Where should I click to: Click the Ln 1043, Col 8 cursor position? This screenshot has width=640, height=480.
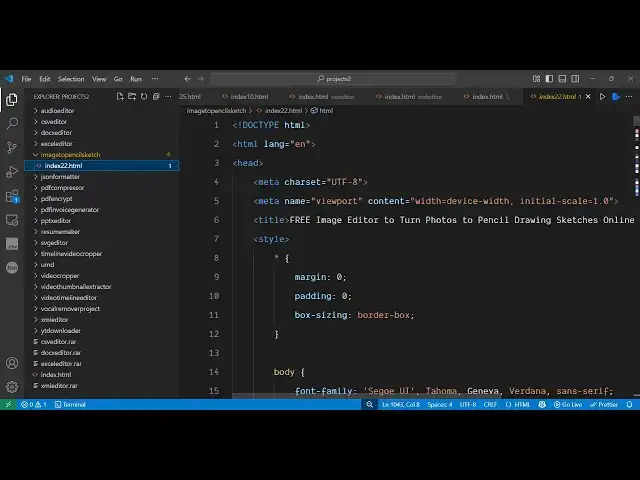click(401, 404)
